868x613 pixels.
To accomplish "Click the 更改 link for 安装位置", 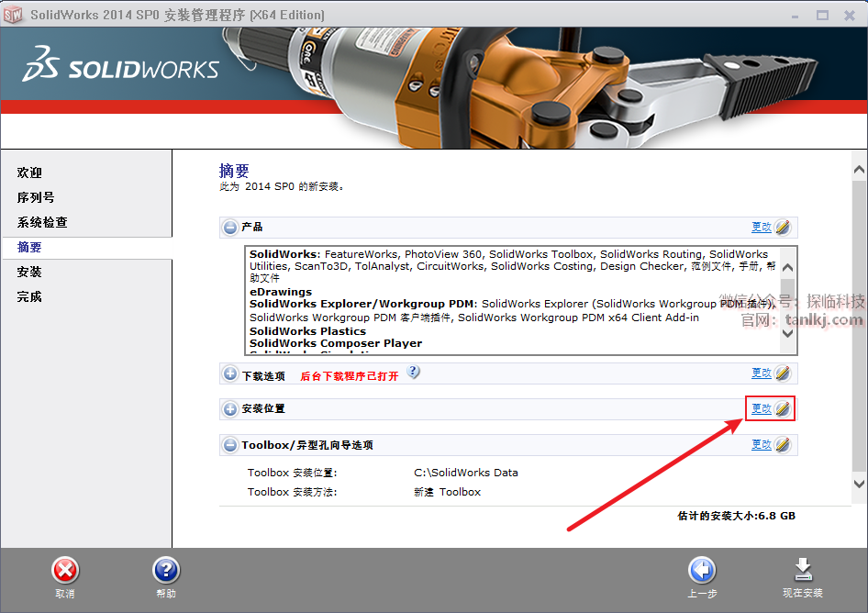I will tap(762, 408).
